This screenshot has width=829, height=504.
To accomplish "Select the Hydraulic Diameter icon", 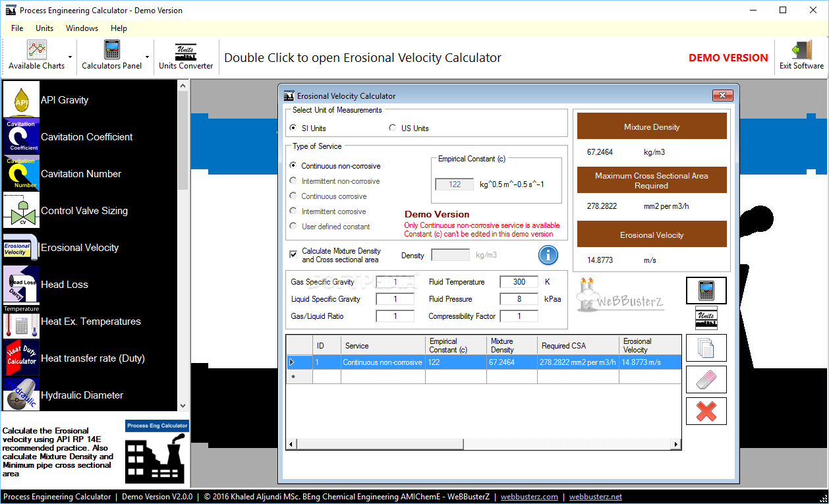I will pos(22,393).
